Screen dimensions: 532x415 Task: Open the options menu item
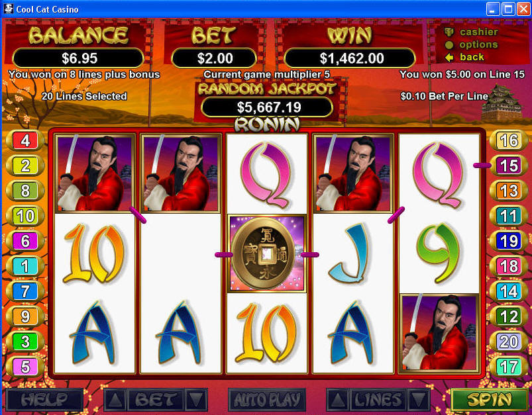click(x=471, y=45)
